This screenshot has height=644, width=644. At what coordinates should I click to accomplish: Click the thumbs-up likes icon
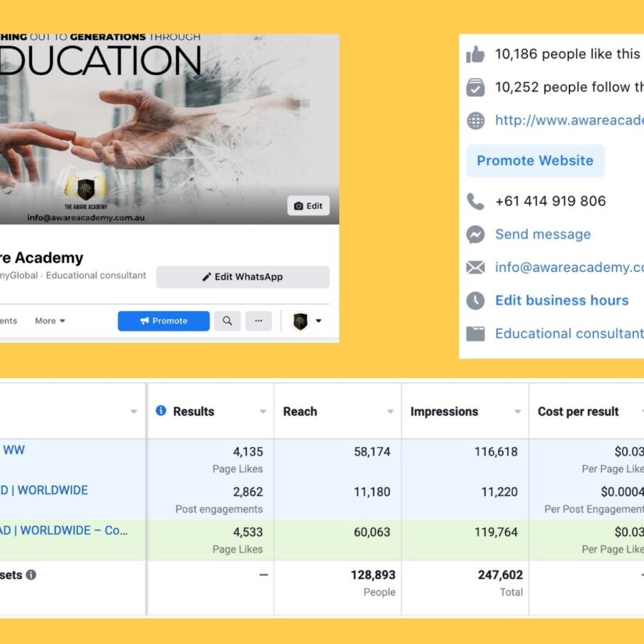(475, 54)
